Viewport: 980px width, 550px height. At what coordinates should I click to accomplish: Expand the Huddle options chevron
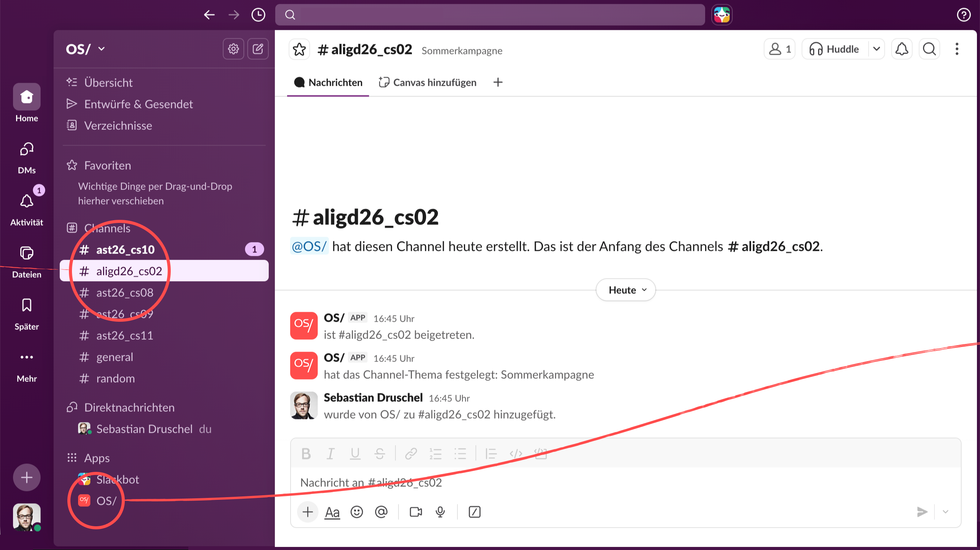point(876,49)
